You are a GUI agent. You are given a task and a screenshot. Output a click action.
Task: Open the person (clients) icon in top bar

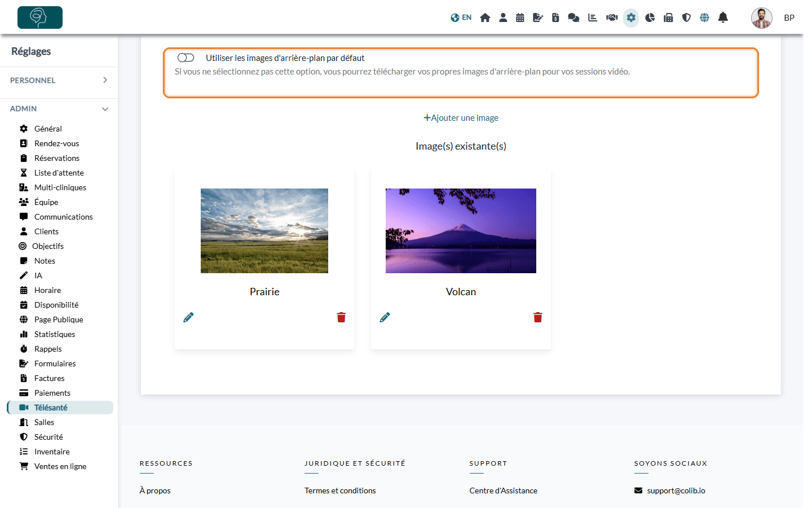[503, 17]
